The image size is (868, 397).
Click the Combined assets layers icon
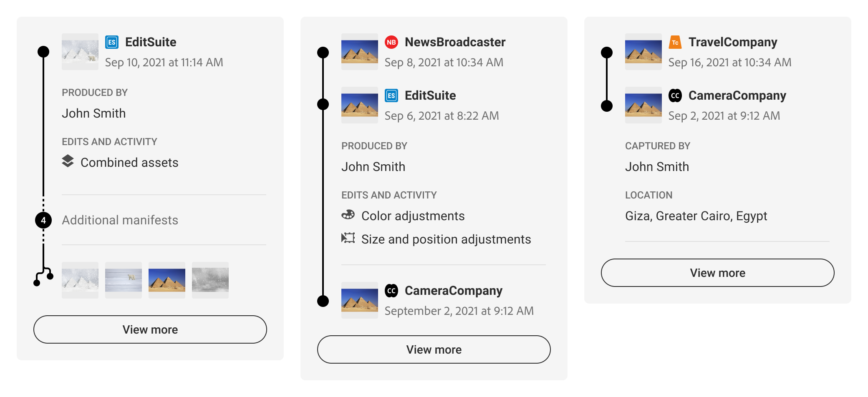click(68, 161)
